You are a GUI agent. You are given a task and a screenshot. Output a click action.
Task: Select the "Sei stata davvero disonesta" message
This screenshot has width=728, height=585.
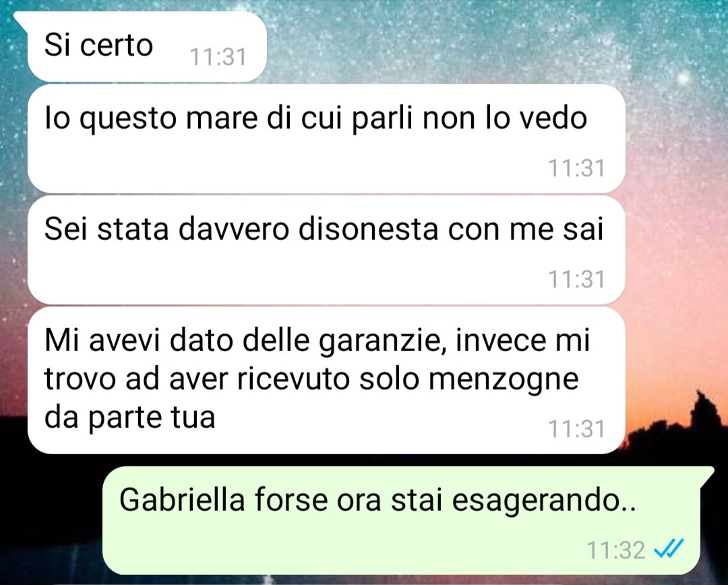point(326,250)
